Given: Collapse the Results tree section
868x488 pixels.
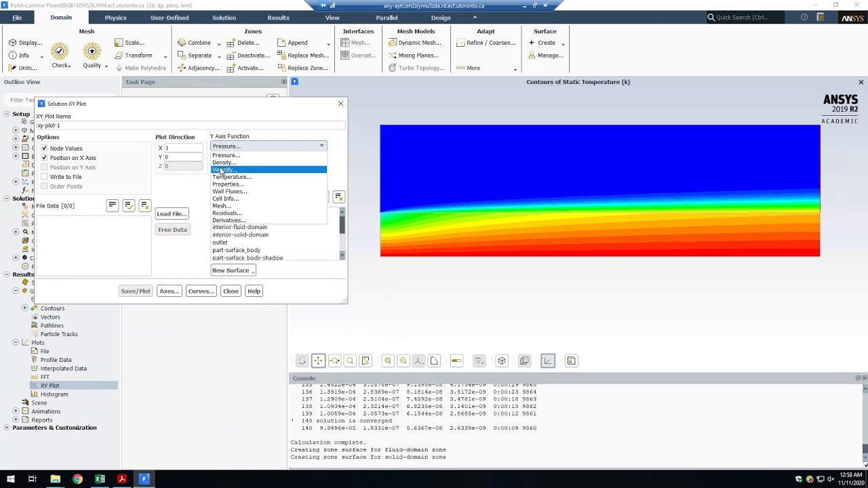Looking at the screenshot, I should tap(6, 274).
